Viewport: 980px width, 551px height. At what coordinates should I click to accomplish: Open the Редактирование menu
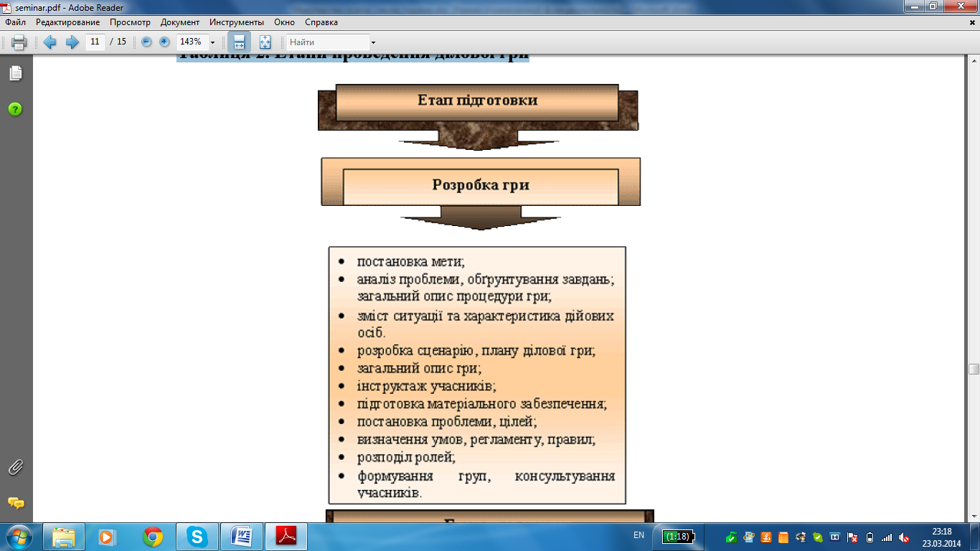[67, 22]
